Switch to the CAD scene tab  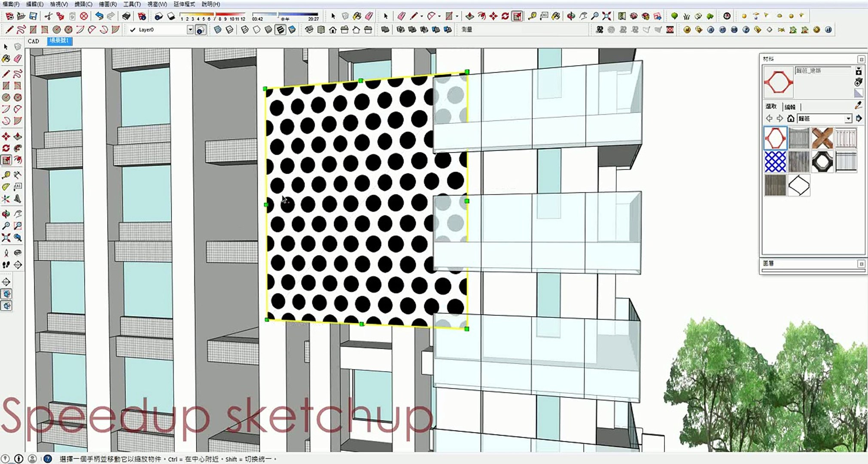tap(34, 41)
